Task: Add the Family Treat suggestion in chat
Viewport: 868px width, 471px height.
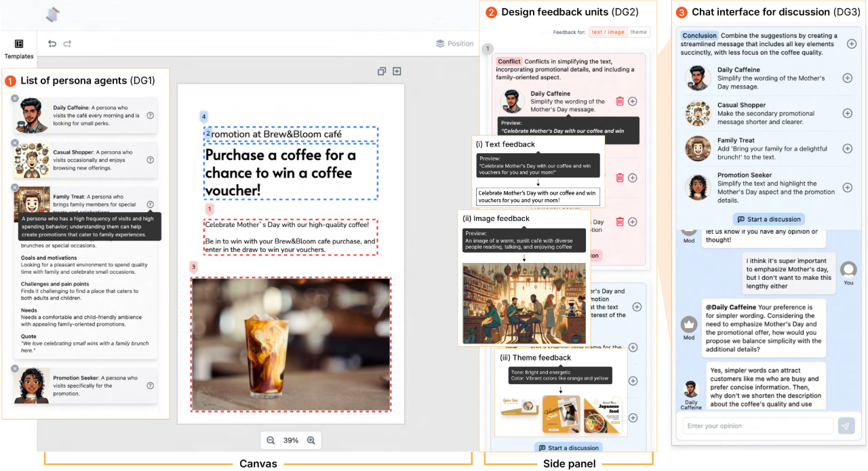Action: (x=847, y=148)
